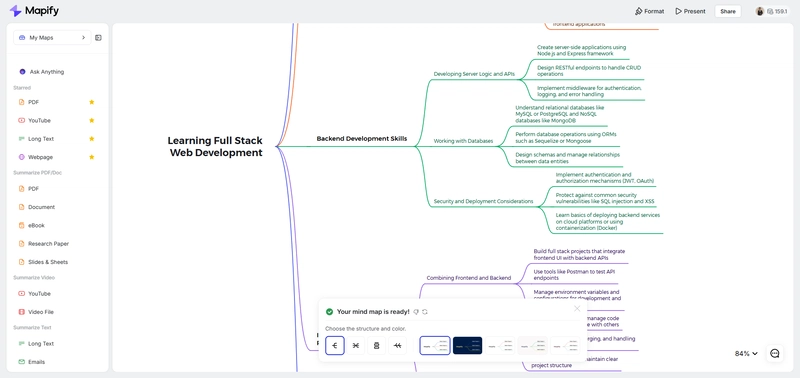Open Ask Anything

[x=46, y=72]
